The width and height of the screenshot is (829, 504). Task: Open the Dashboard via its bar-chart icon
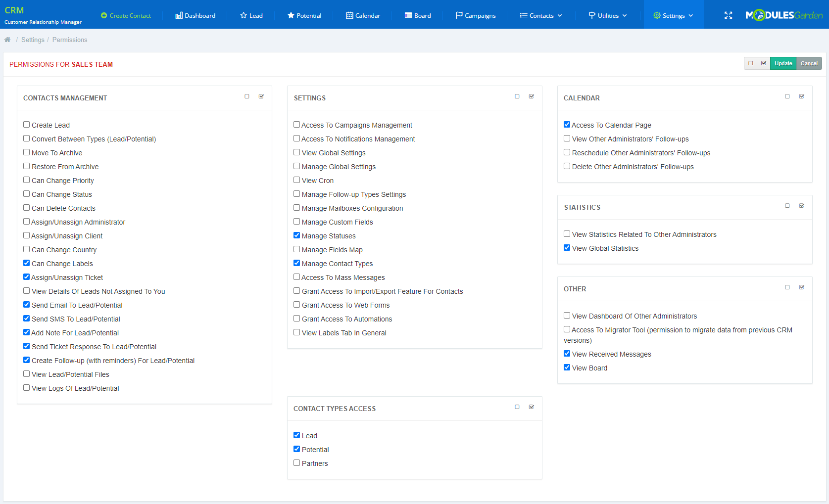179,15
